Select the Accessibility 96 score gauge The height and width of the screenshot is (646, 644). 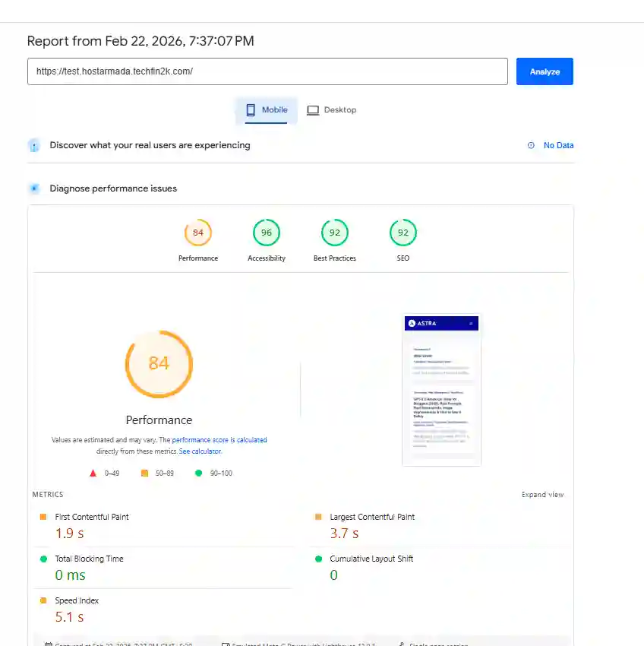point(267,233)
